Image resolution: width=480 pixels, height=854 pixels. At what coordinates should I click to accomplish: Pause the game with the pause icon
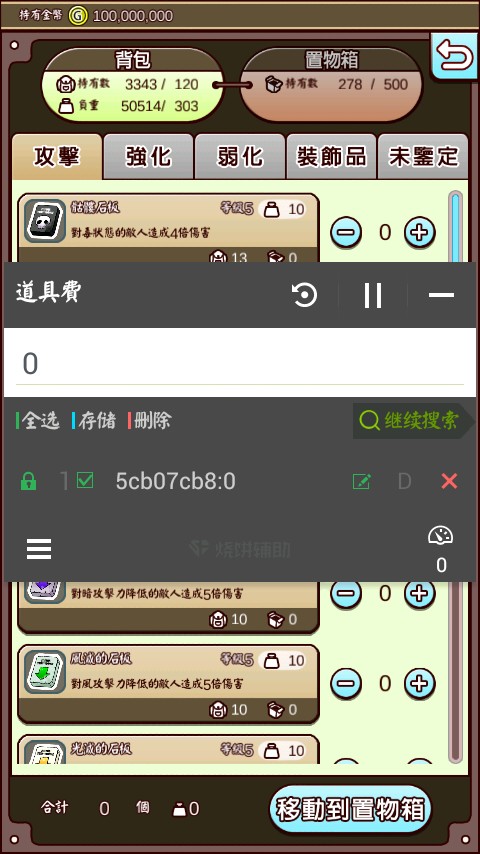click(373, 295)
